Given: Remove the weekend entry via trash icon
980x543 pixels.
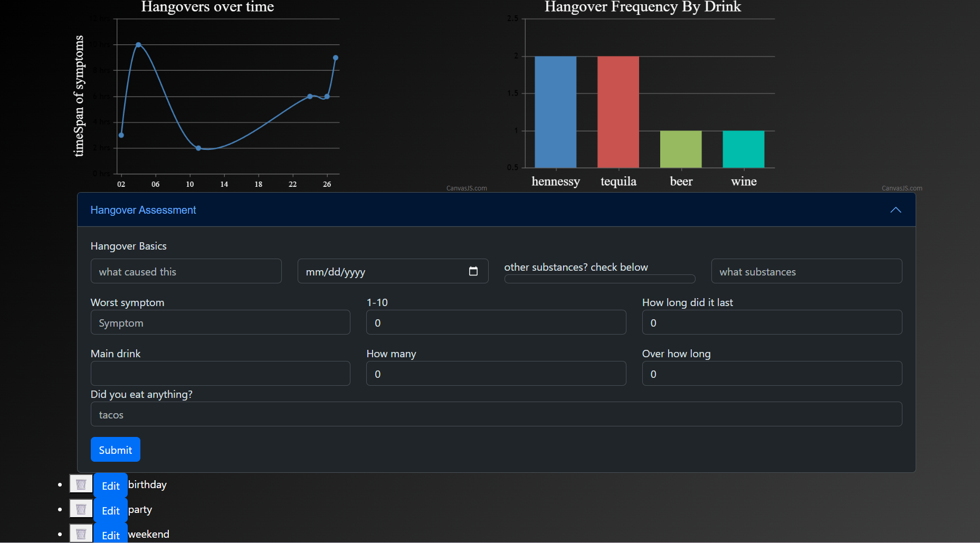Looking at the screenshot, I should pos(81,534).
